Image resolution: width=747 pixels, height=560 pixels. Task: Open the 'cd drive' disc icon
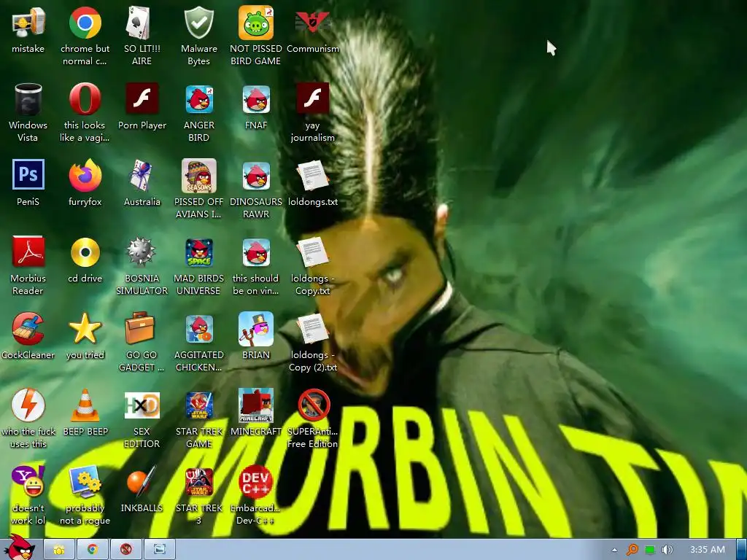coord(85,252)
